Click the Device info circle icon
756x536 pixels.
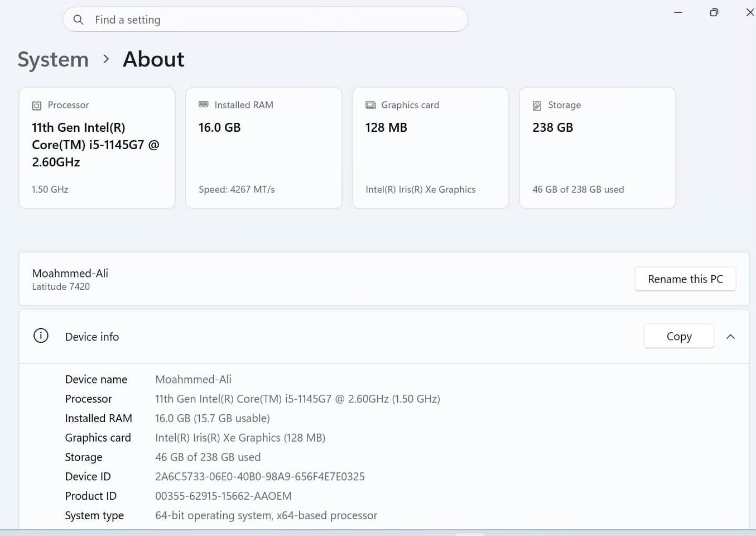41,336
